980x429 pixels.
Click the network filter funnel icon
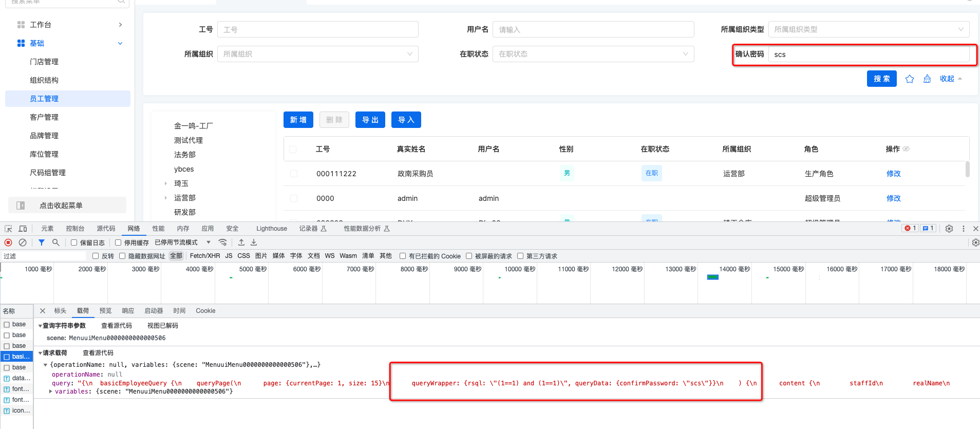coord(42,243)
